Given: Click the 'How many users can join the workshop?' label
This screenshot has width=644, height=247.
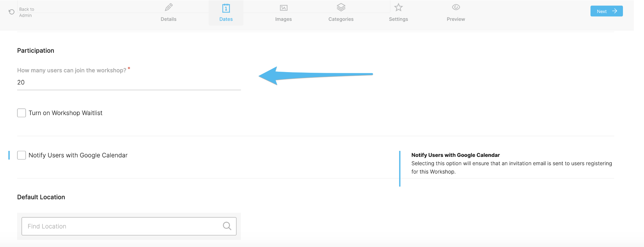Looking at the screenshot, I should click(x=72, y=70).
